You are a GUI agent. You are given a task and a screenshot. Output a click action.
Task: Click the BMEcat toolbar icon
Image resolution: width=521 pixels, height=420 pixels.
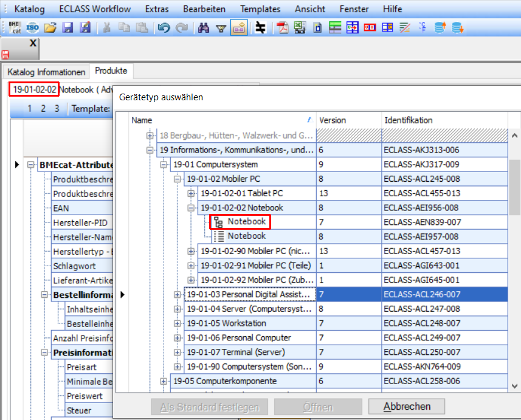tap(15, 28)
